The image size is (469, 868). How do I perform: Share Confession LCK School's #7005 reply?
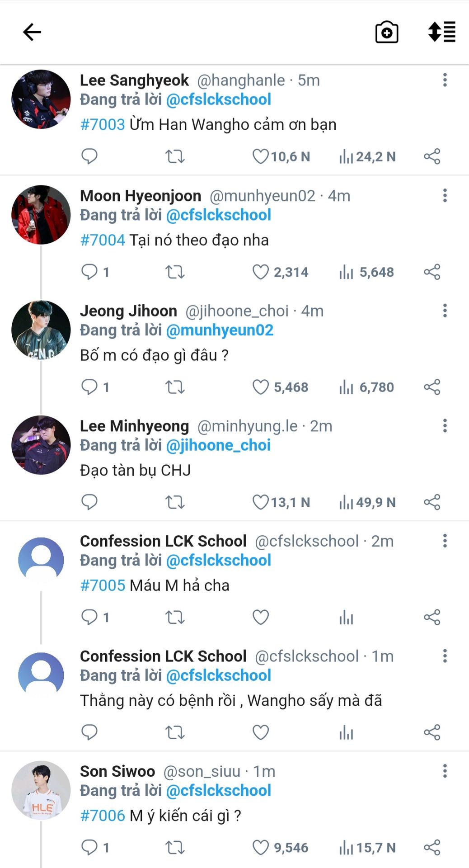click(432, 617)
